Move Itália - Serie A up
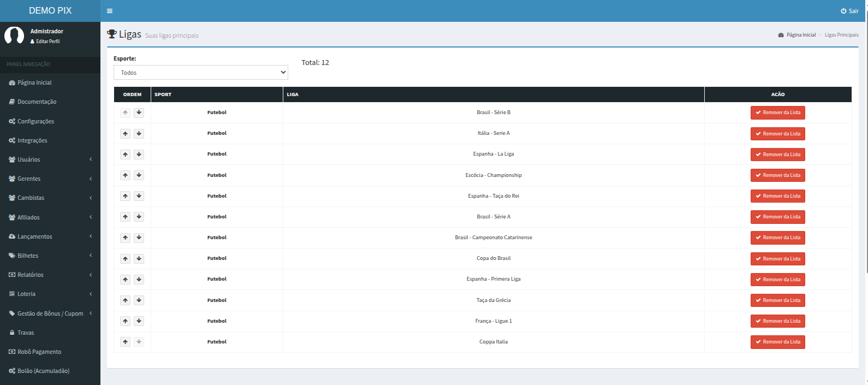The height and width of the screenshot is (385, 868). pyautogui.click(x=126, y=134)
